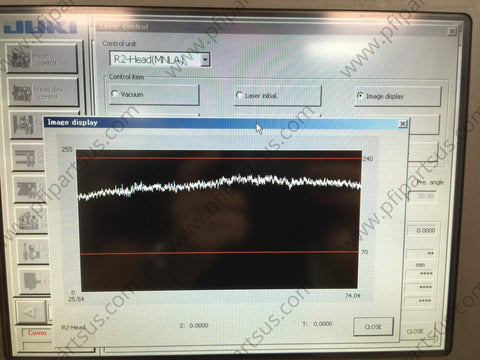Close the Image display dialog with X

pyautogui.click(x=403, y=124)
